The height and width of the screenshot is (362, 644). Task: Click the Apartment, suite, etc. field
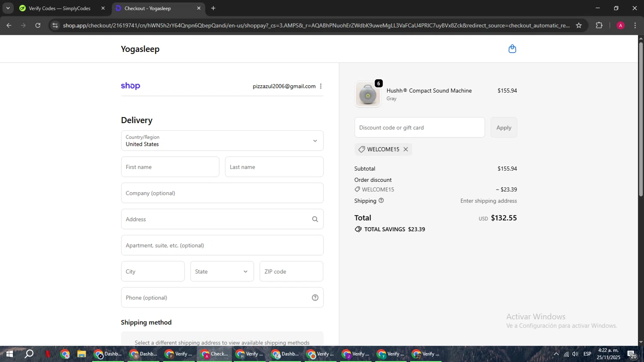[x=222, y=245]
